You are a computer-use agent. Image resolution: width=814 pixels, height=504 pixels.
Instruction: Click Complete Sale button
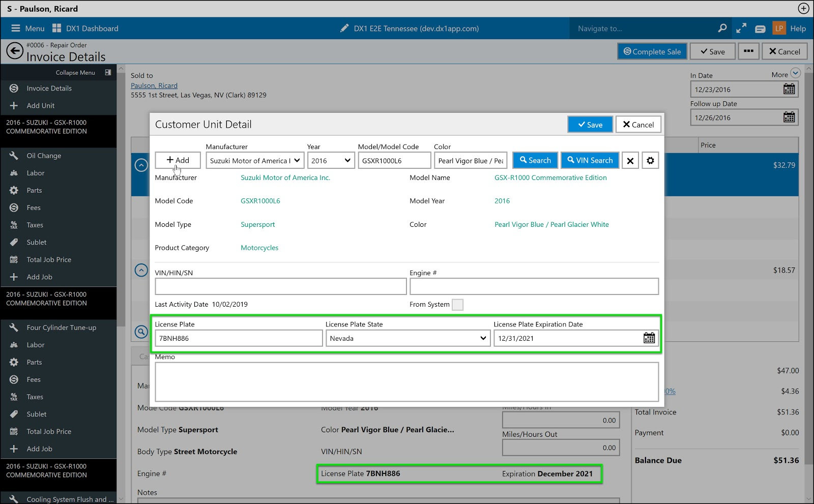tap(652, 51)
